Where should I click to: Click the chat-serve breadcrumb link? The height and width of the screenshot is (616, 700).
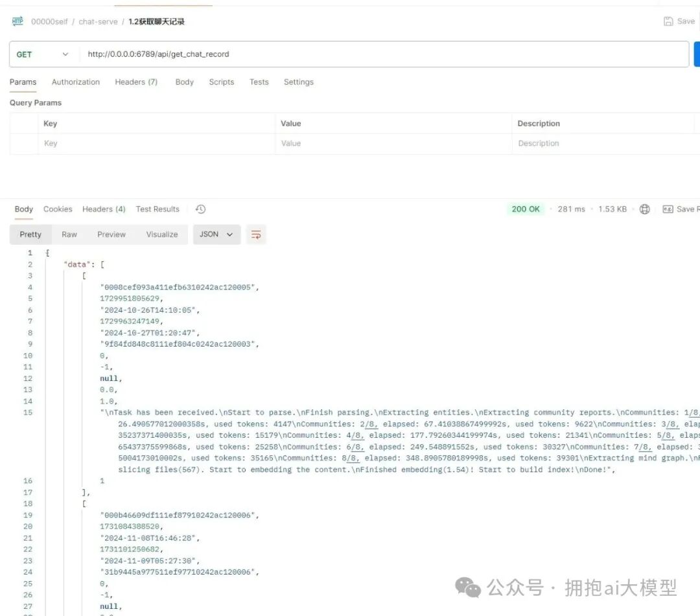tap(98, 21)
